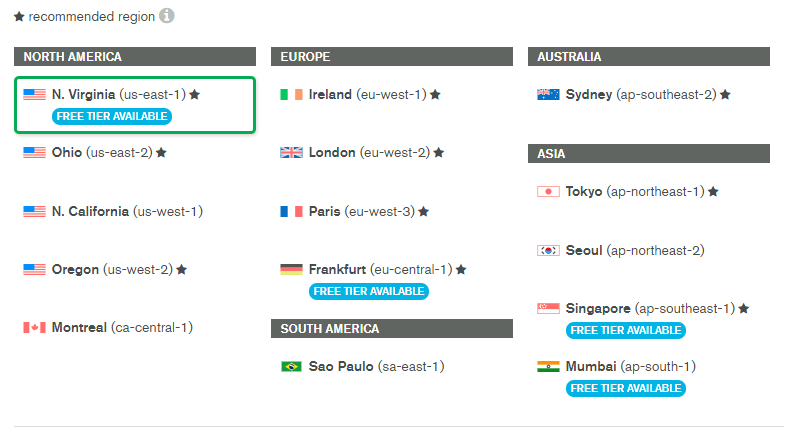Choose London eu-west-2 region
Viewport: 807px width, 439px height.
(x=362, y=153)
